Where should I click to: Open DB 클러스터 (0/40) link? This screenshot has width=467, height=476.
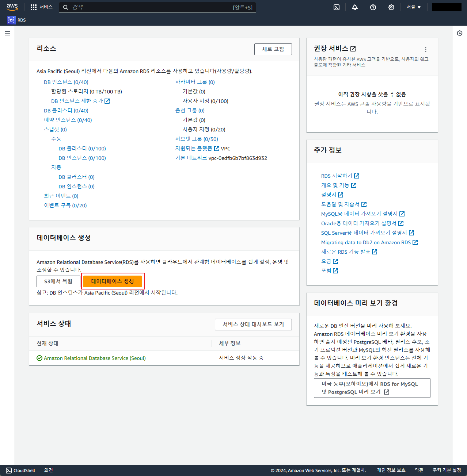pos(66,111)
